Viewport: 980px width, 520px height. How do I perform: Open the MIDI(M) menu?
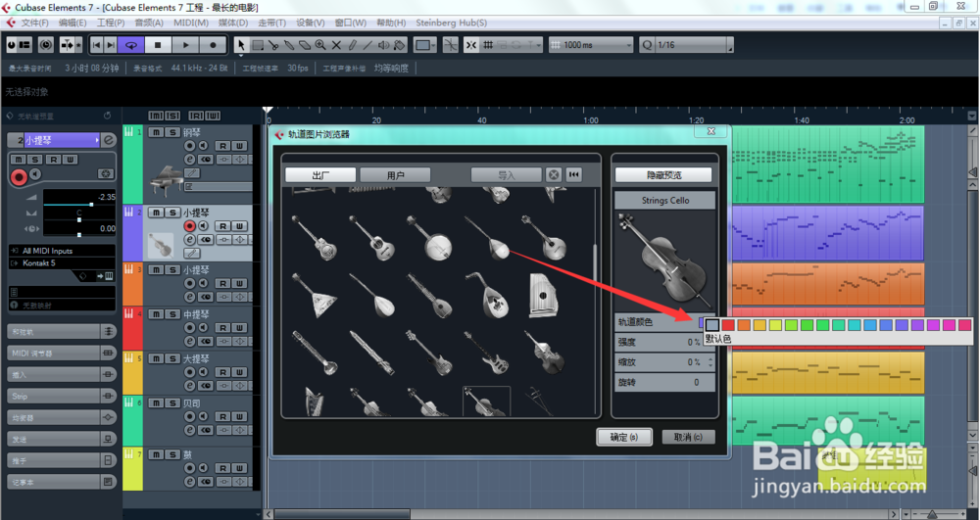(191, 23)
